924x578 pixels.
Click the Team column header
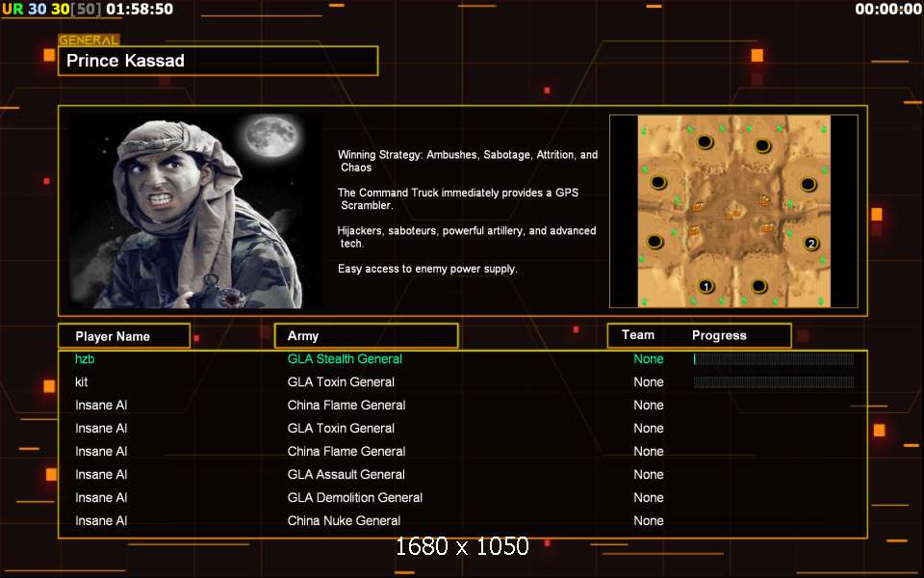click(637, 335)
